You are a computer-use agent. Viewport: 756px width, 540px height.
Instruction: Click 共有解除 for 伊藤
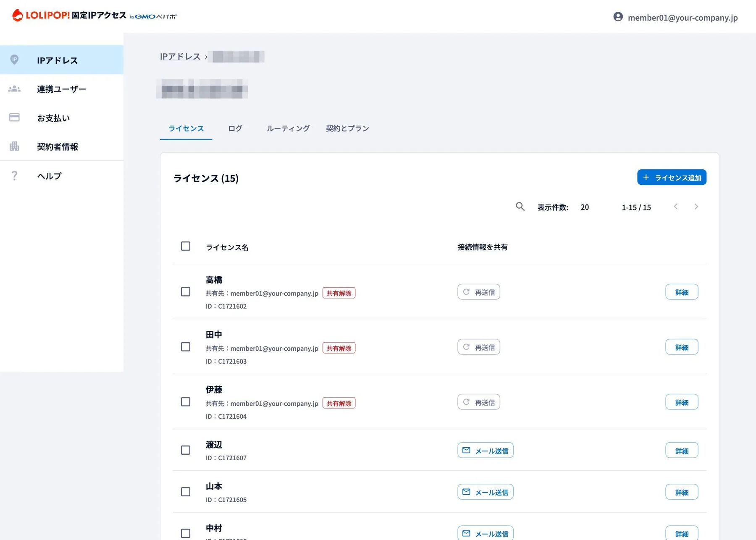click(x=339, y=403)
